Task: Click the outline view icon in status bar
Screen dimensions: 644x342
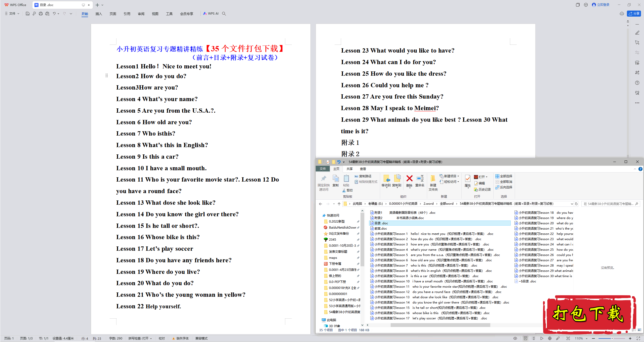Action: [533, 338]
